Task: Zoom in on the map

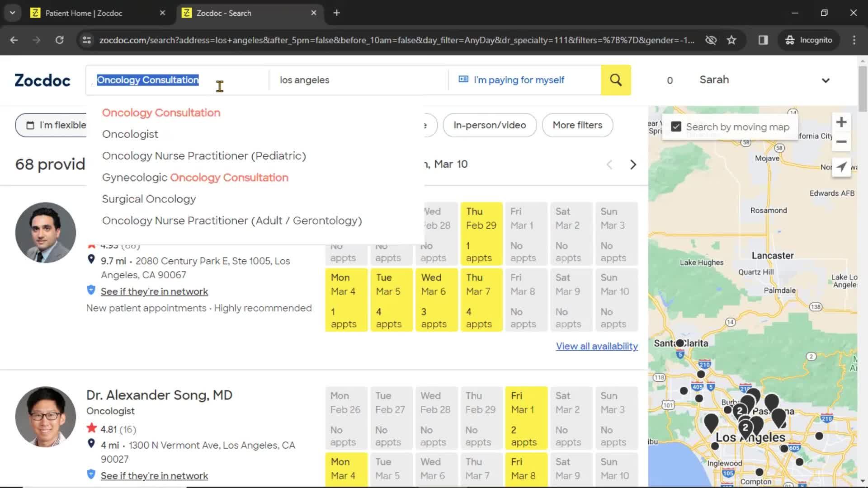Action: pos(841,122)
